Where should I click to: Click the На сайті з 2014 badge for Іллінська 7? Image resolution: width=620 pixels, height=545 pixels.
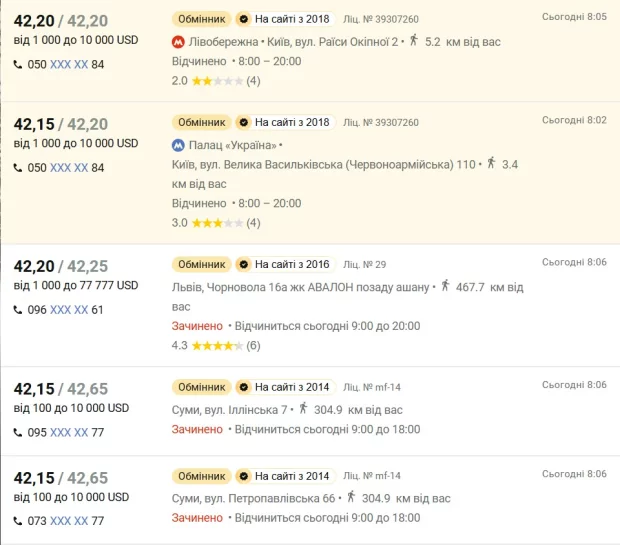point(292,387)
